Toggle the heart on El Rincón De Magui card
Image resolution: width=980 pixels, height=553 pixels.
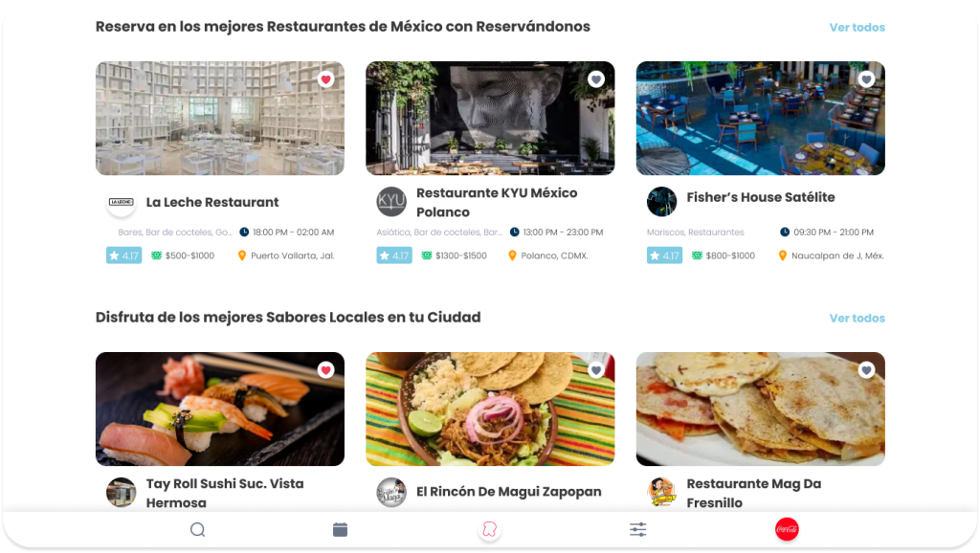point(596,370)
